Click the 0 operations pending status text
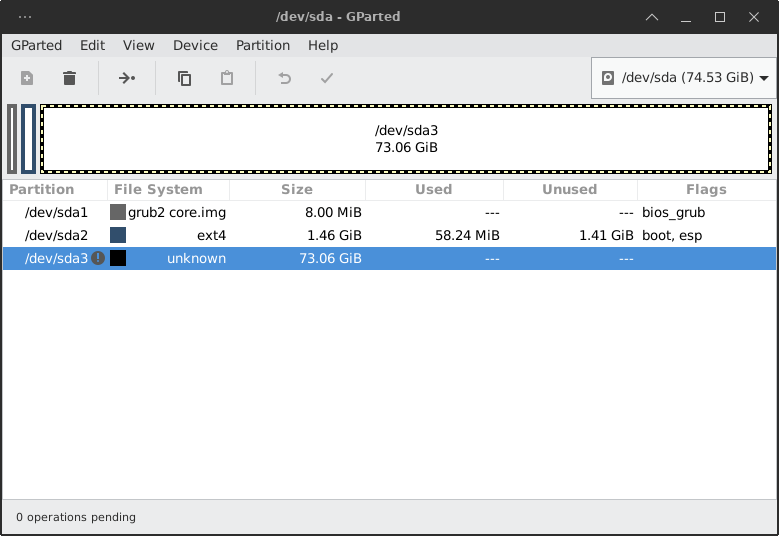Viewport: 779px width, 536px height. pyautogui.click(x=76, y=517)
